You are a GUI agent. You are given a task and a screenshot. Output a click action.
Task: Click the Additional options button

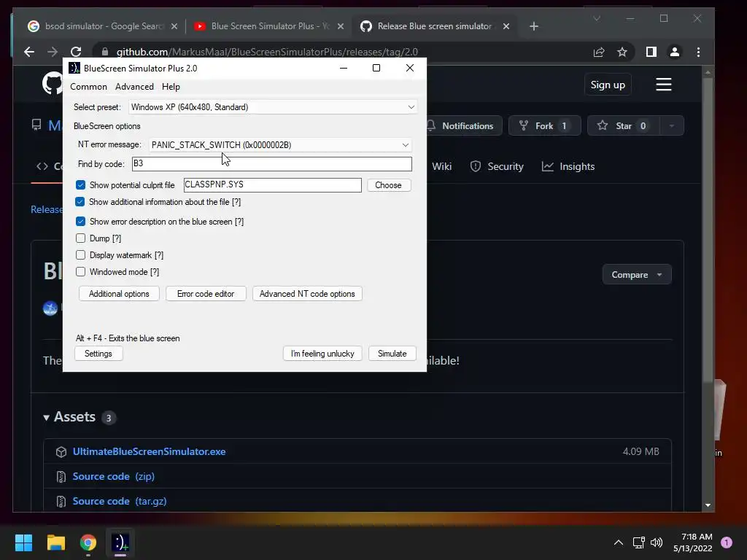click(x=119, y=294)
